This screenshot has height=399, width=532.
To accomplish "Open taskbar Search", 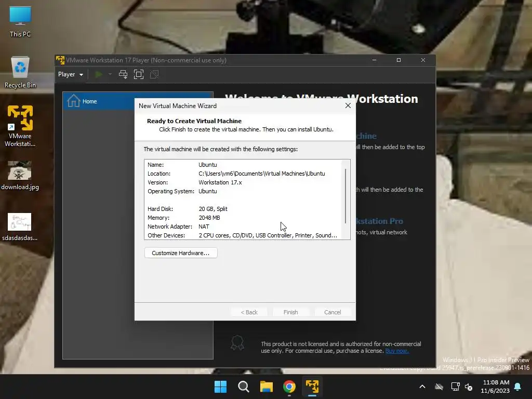I will (244, 387).
